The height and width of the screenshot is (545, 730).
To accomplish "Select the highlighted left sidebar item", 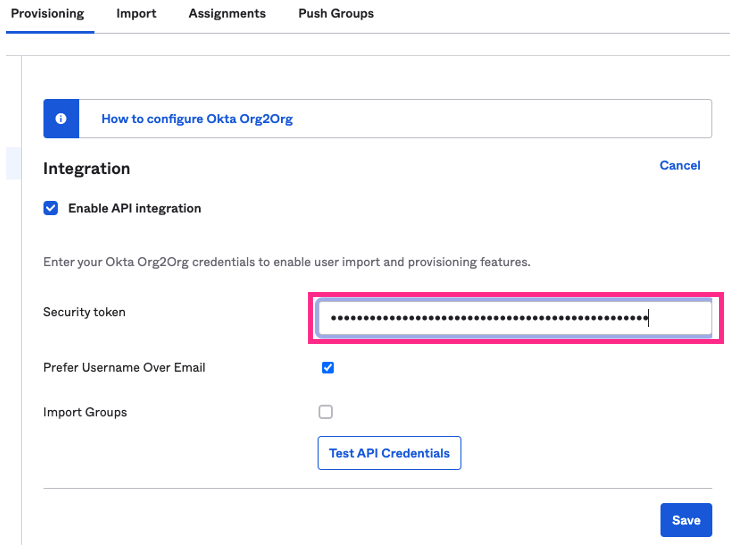I will pos(13,163).
